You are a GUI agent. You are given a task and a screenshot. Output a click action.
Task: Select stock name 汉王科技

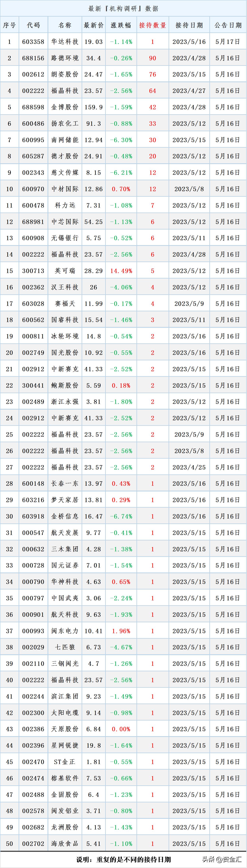[x=65, y=287]
